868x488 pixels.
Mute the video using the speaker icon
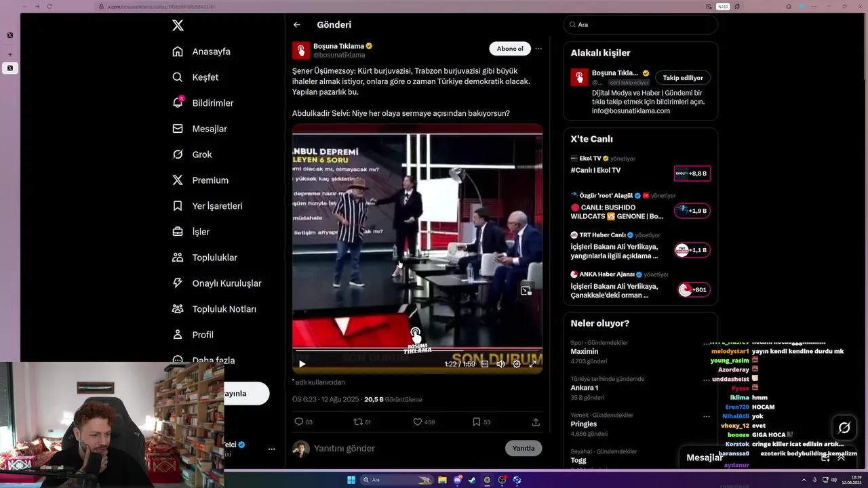[x=500, y=364]
